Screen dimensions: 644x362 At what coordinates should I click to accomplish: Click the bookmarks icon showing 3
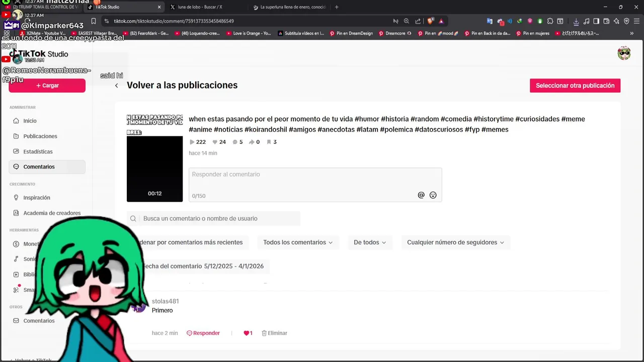269,142
